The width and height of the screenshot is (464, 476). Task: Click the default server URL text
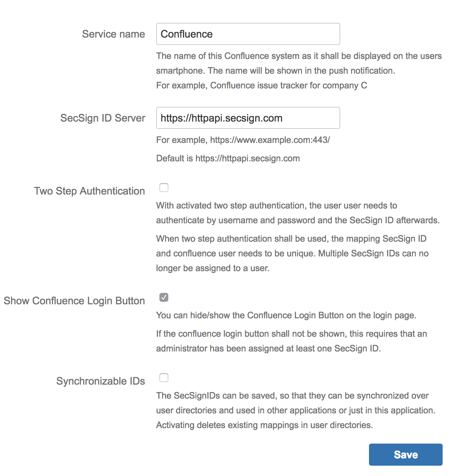[228, 158]
